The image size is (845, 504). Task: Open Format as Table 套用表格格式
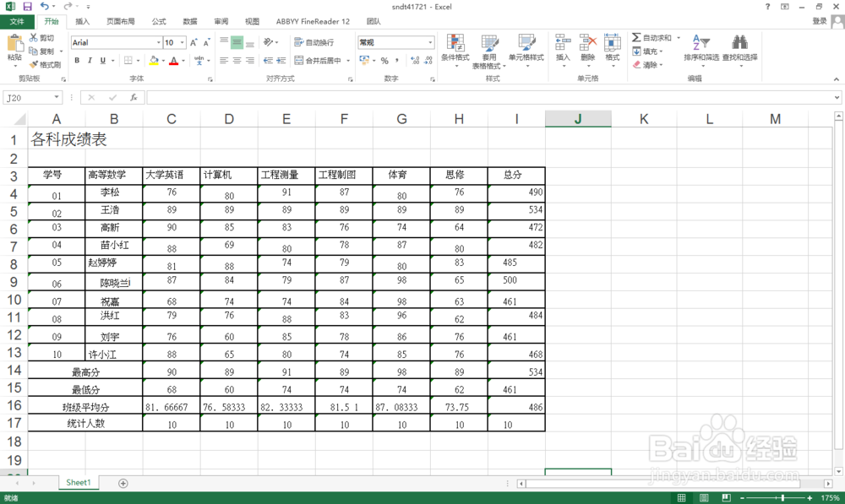(x=489, y=51)
